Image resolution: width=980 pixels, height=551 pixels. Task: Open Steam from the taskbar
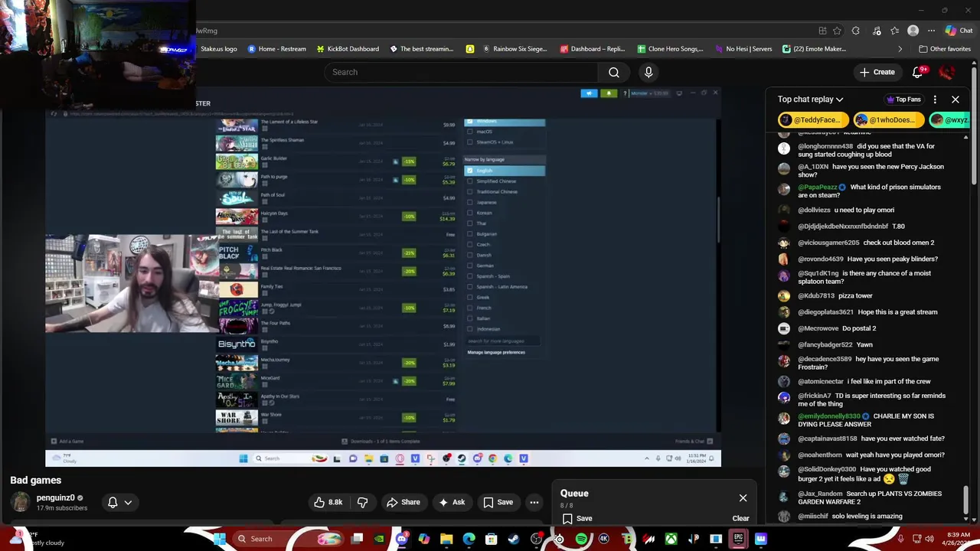point(513,539)
